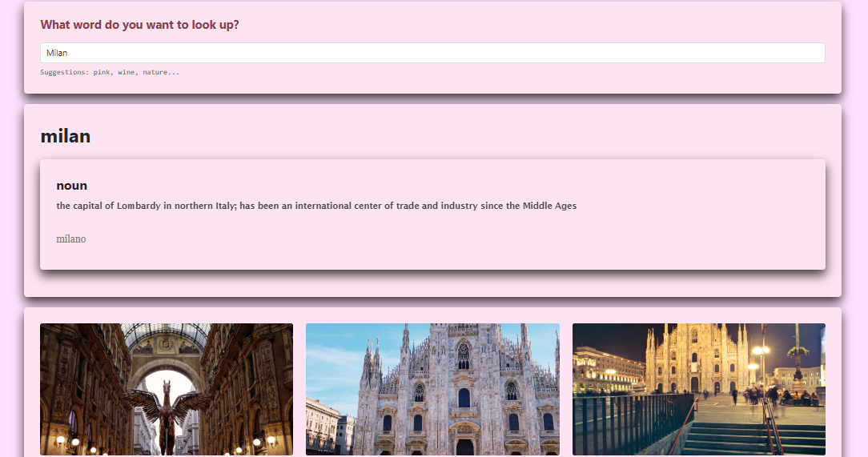This screenshot has height=457, width=868.
Task: Click the Lombardy capital definition text
Action: 316,206
